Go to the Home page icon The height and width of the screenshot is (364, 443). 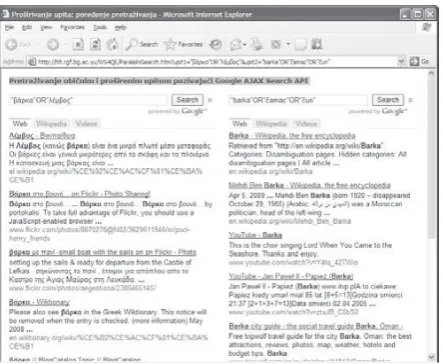(113, 44)
